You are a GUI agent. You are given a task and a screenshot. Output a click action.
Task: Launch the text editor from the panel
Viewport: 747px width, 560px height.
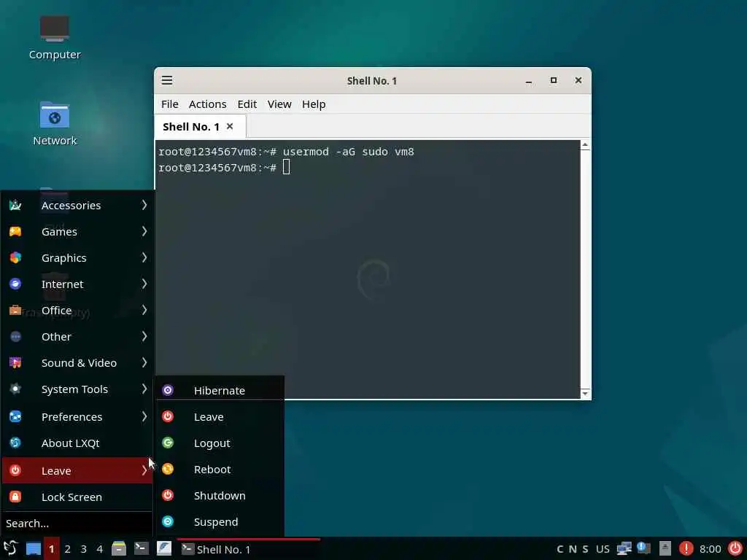(164, 548)
